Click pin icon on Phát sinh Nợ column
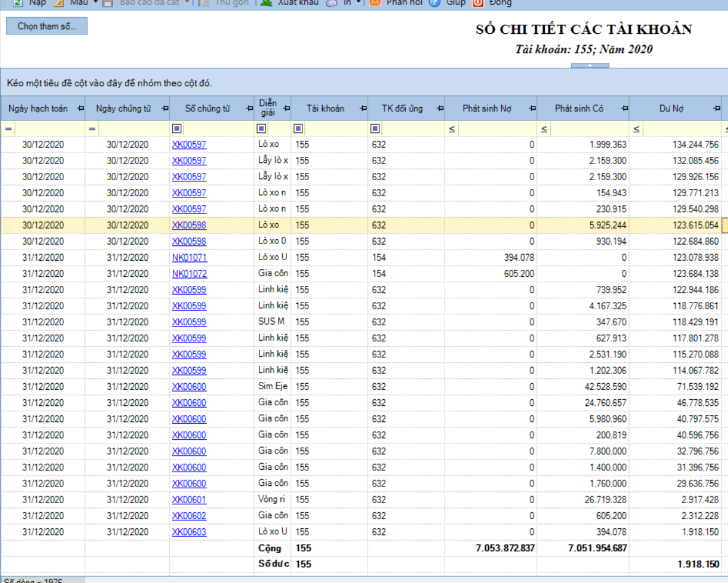This screenshot has height=583, width=728. 532,108
